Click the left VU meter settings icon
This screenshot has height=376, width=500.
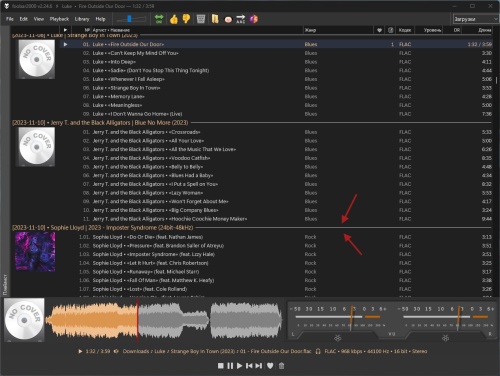(338, 338)
